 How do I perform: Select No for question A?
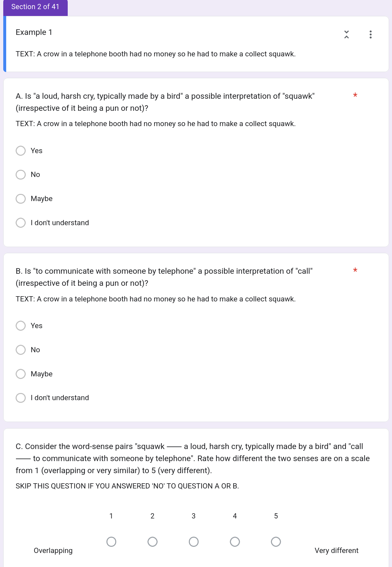pos(21,175)
